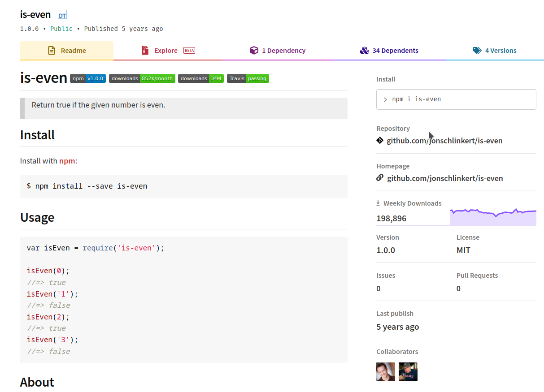Click the downloads 852k/month badge
544x392 pixels.
pyautogui.click(x=142, y=78)
